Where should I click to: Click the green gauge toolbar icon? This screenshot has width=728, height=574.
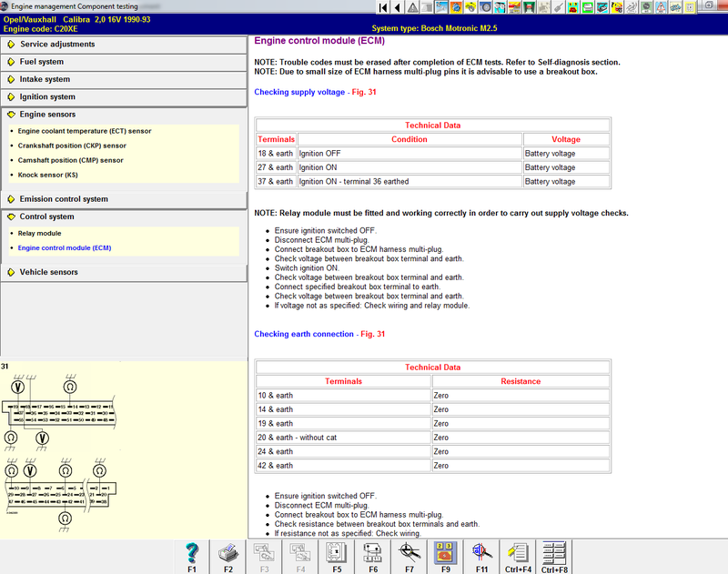point(645,7)
